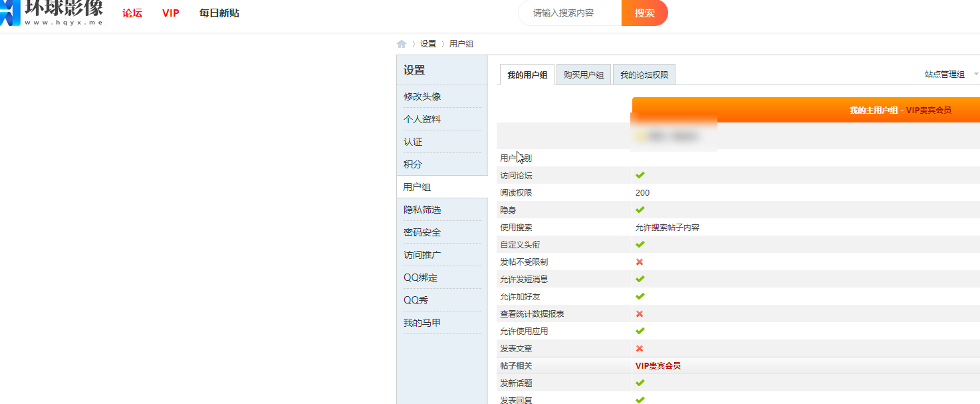
Task: Click green check for 发新话题
Action: pos(640,383)
